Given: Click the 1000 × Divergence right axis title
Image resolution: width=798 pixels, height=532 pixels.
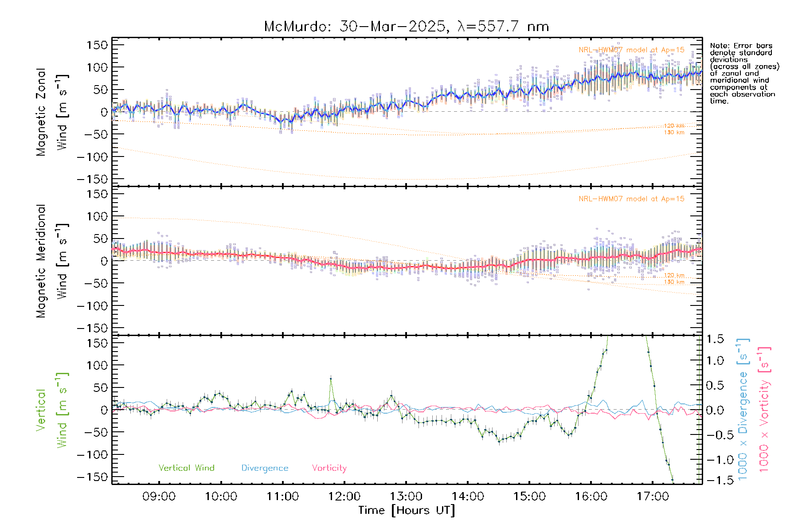Looking at the screenshot, I should [x=743, y=410].
